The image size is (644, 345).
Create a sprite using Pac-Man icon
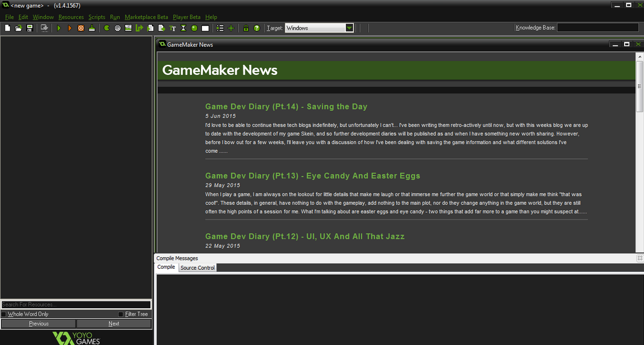pos(106,28)
